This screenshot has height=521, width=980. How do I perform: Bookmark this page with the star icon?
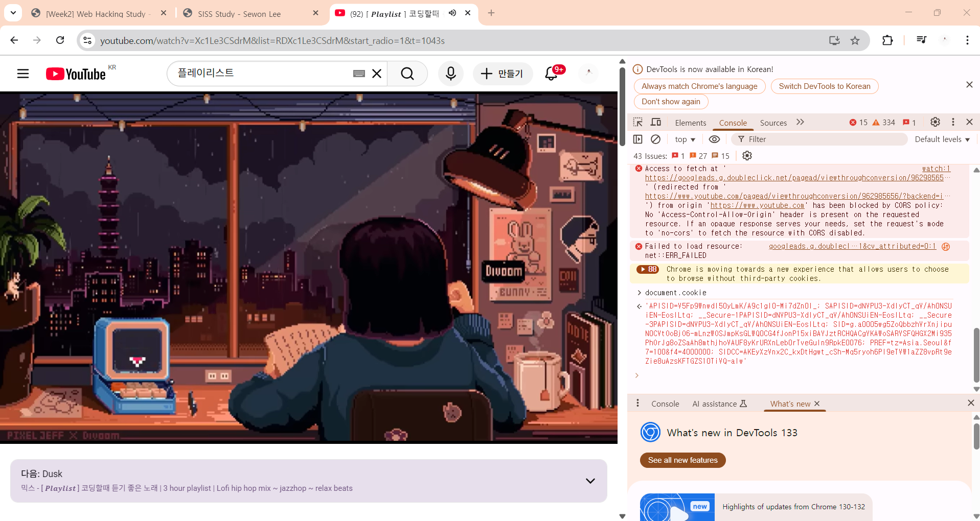click(x=855, y=40)
